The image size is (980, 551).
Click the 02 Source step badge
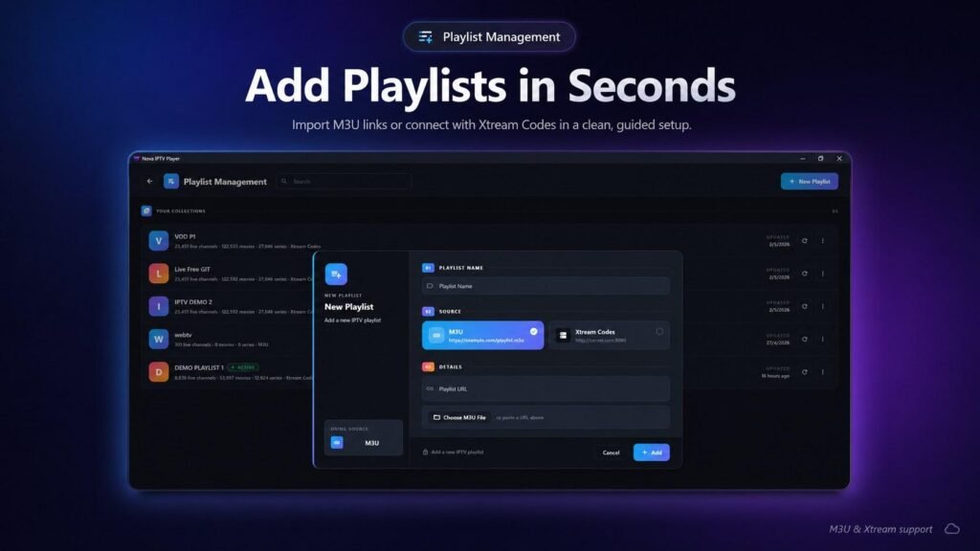tap(428, 311)
